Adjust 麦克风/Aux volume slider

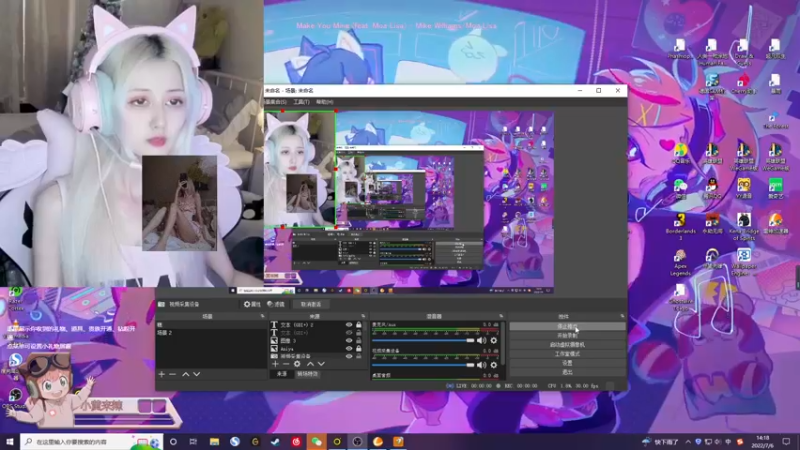423,340
